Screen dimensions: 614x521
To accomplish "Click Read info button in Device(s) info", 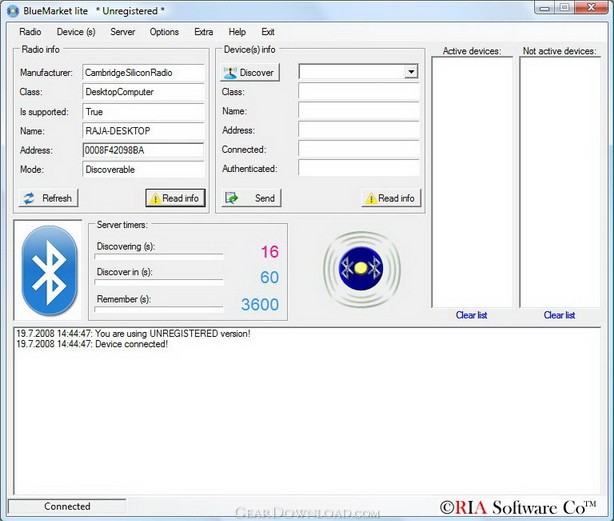I will (x=391, y=198).
